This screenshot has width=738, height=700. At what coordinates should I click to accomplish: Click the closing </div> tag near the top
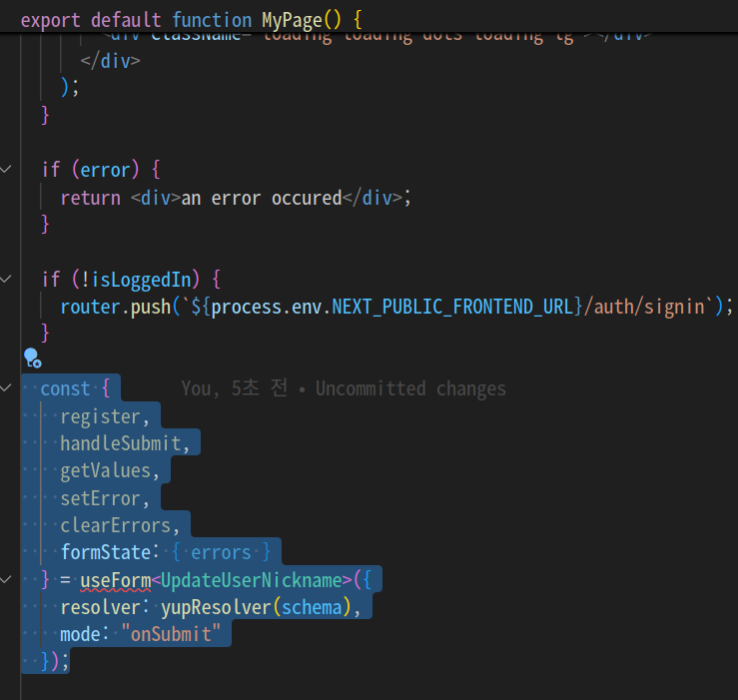point(110,61)
